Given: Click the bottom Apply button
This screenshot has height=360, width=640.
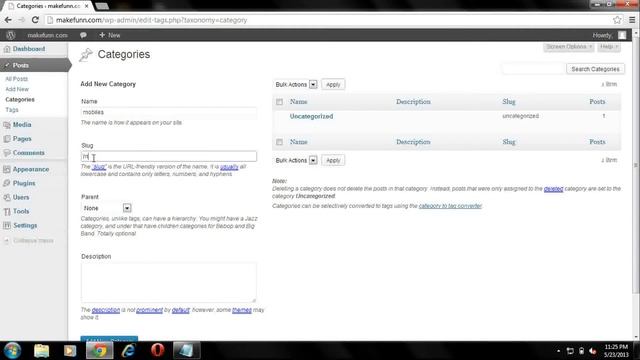Looking at the screenshot, I should tap(333, 160).
